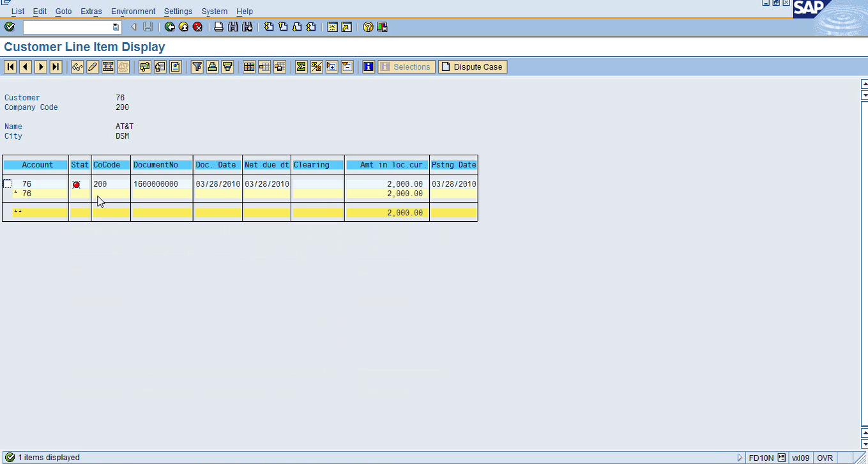Click the Customize Local Layout icon
The height and width of the screenshot is (464, 868).
click(382, 27)
